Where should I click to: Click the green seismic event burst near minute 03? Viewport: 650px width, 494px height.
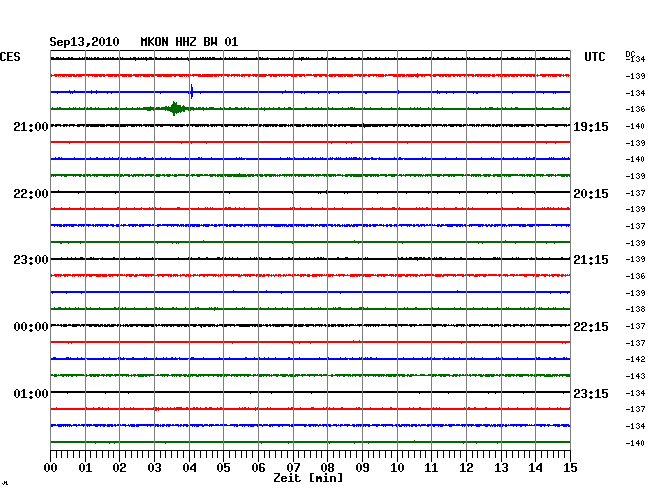175,109
